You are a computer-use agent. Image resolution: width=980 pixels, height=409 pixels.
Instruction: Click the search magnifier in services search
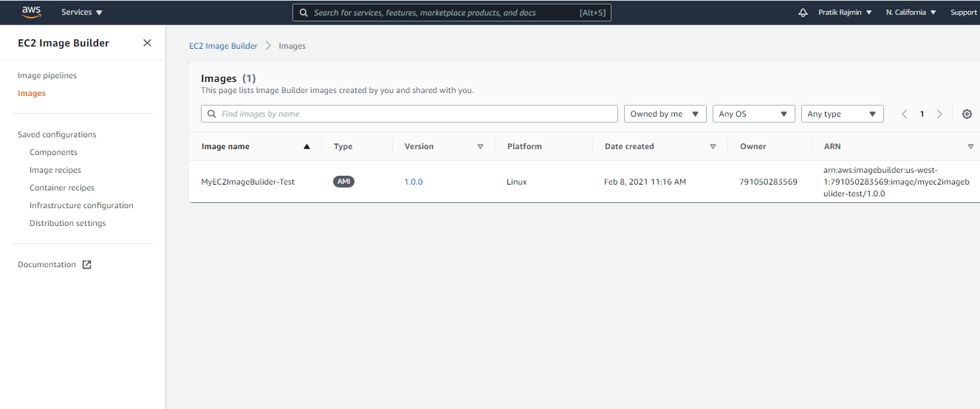(304, 13)
